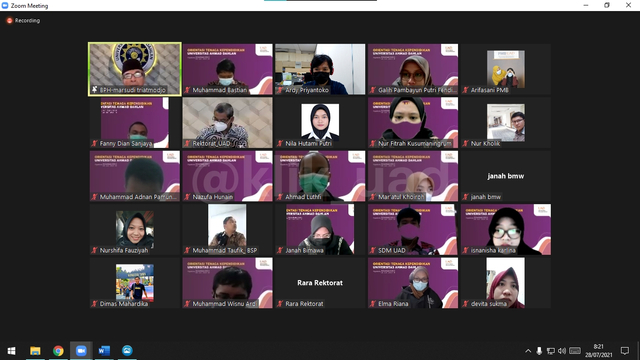Click the microphone tray icon
Screen dimensions: 640x360
539,351
